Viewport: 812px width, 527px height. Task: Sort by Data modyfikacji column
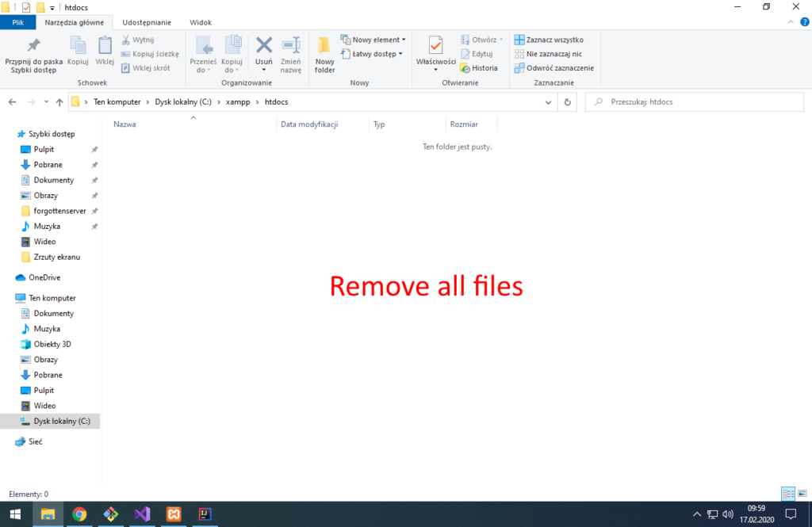coord(324,124)
